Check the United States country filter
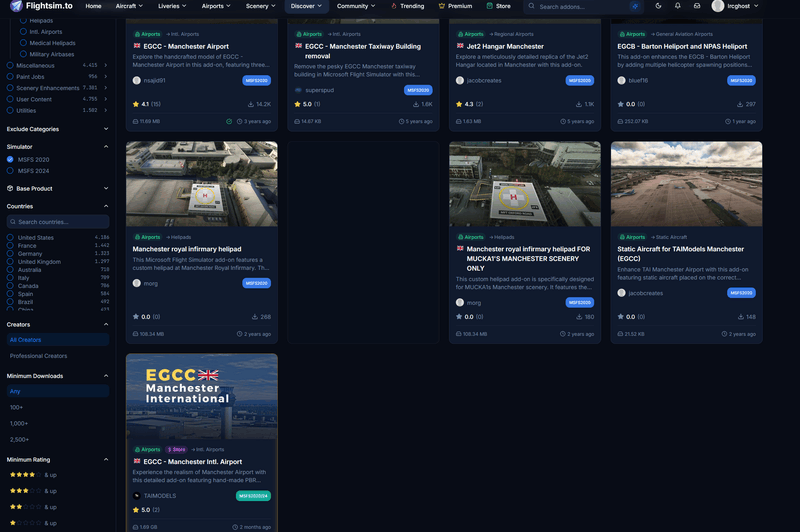800x532 pixels. point(10,238)
